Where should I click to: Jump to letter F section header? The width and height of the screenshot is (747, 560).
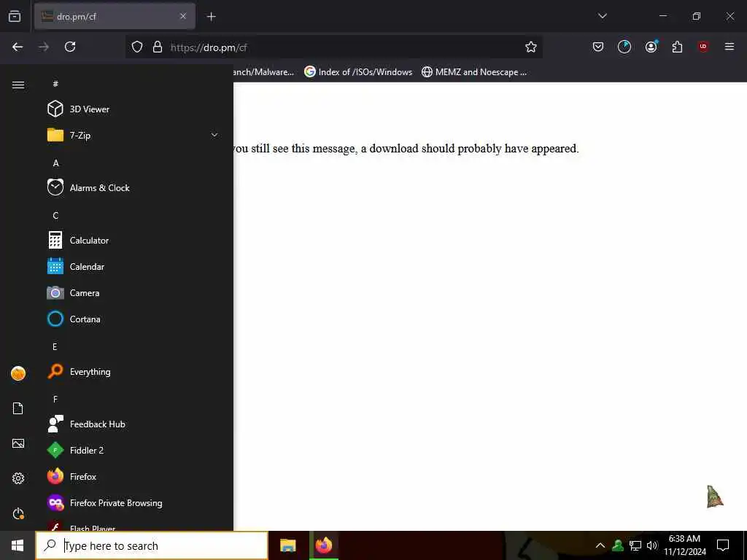coord(55,399)
